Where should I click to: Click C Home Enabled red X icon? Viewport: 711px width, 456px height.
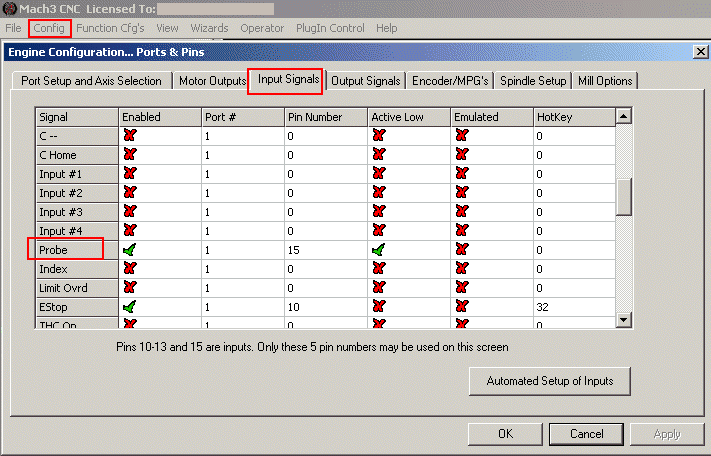point(129,155)
